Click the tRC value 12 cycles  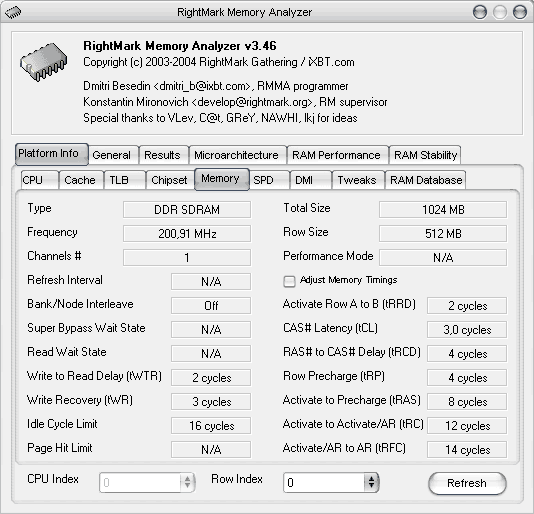[467, 426]
